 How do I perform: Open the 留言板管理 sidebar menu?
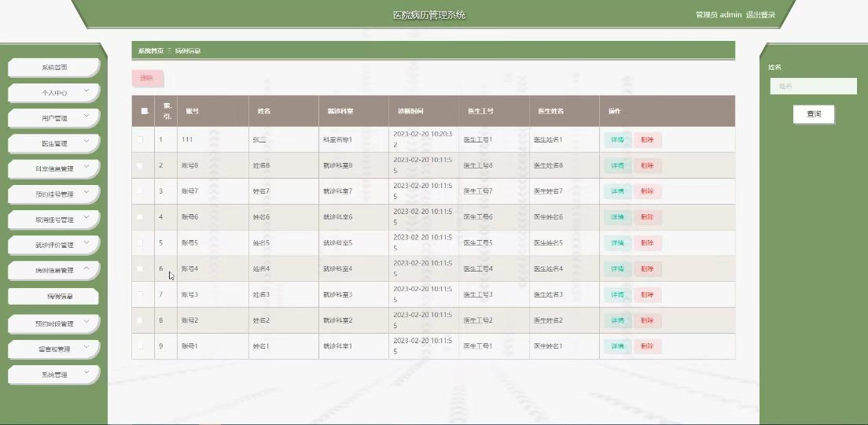[x=53, y=349]
